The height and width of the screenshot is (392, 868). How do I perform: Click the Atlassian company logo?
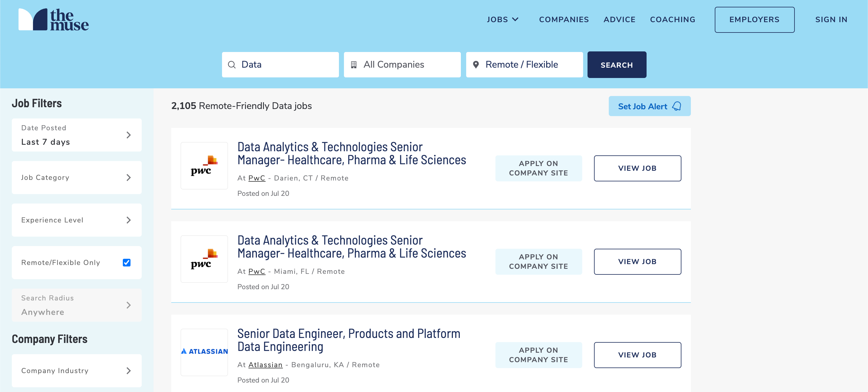[x=204, y=352]
